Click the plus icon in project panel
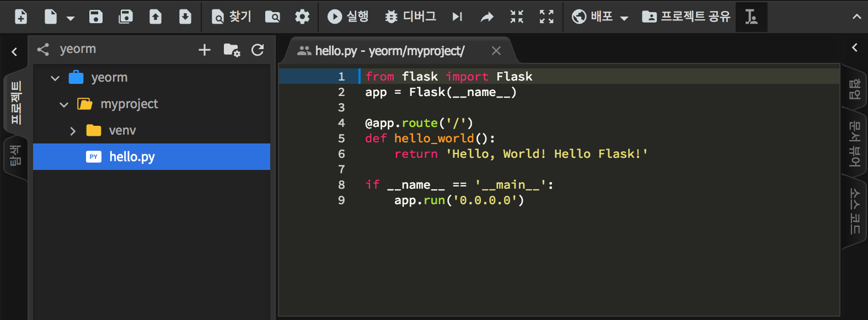Viewport: 868px width, 320px height. tap(205, 50)
